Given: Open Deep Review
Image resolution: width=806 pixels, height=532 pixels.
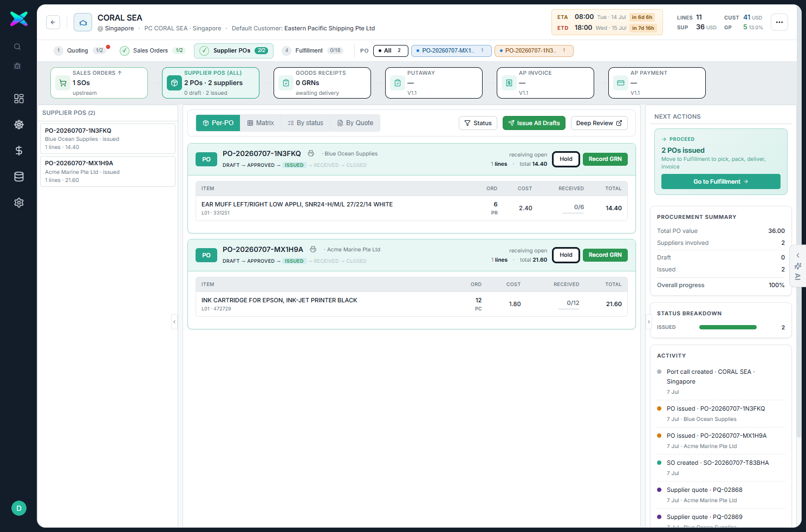Looking at the screenshot, I should point(599,123).
